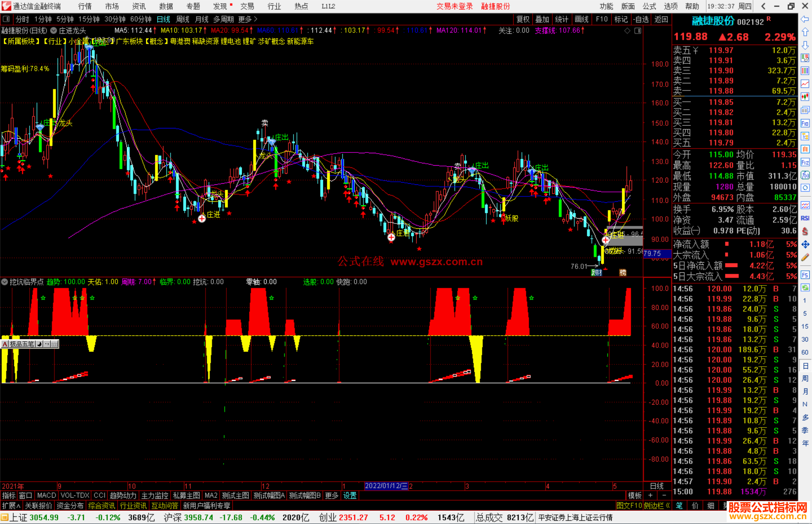Open the F12 sidebar icon
Screen dimensions: 812x524
[x=805, y=162]
